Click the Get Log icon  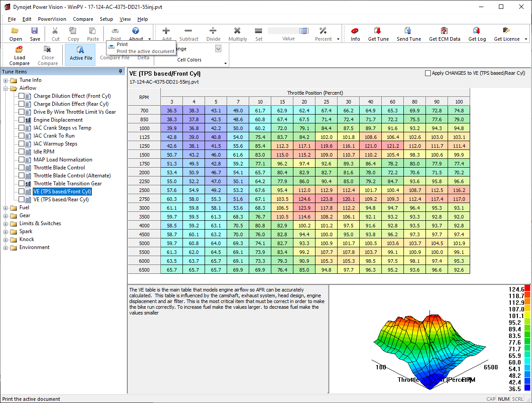pos(477,31)
